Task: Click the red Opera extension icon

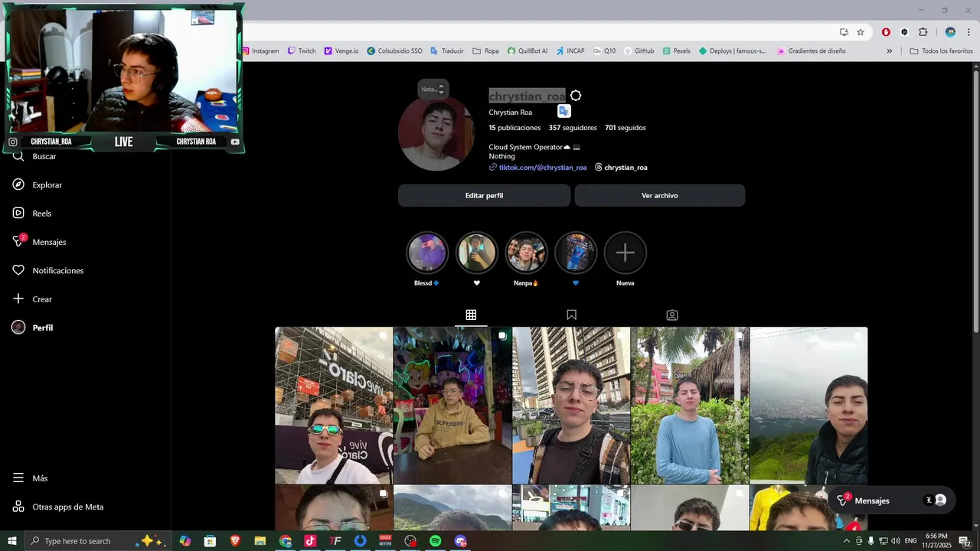Action: (x=886, y=32)
